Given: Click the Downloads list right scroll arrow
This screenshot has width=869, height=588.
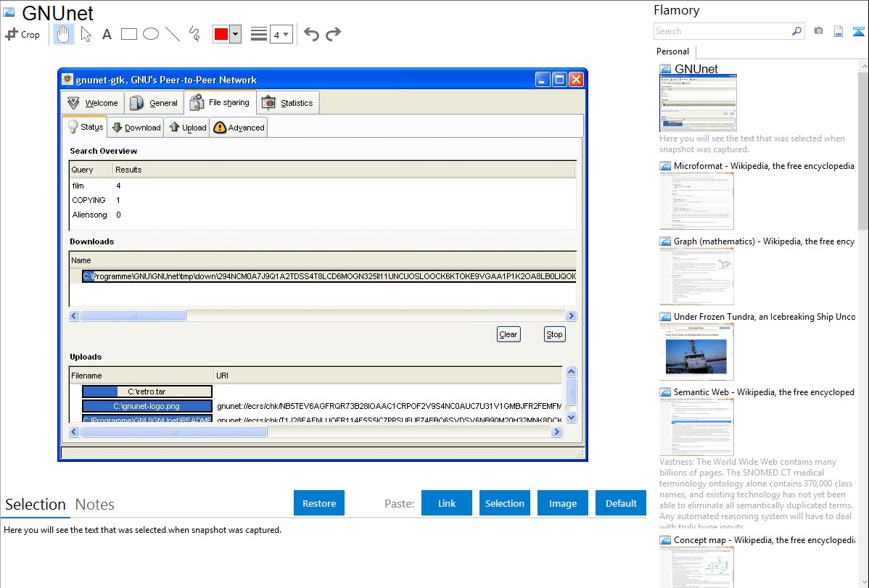Looking at the screenshot, I should tap(571, 316).
